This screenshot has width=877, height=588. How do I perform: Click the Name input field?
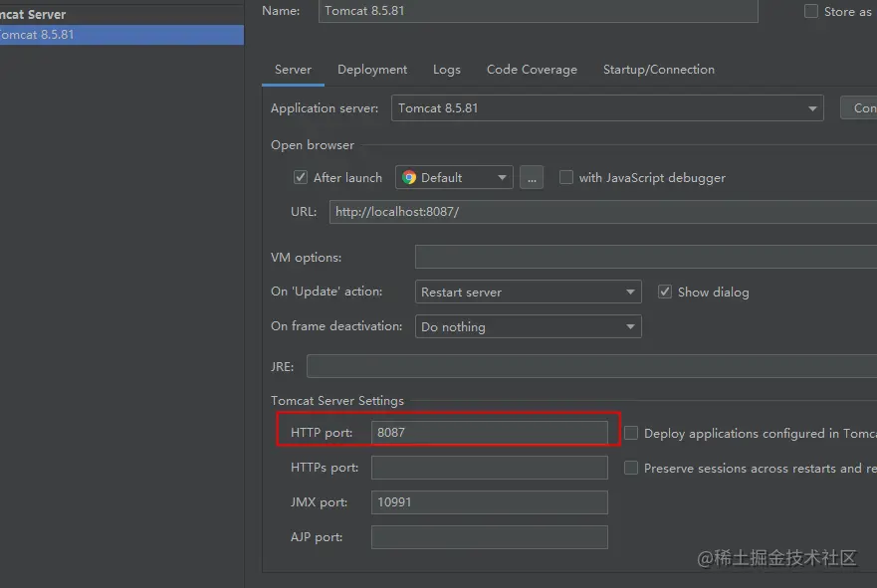539,11
